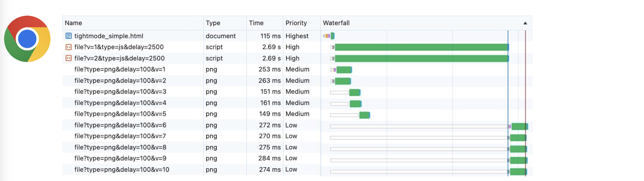
Task: Click the Chrome logo icon
Action: pyautogui.click(x=27, y=39)
